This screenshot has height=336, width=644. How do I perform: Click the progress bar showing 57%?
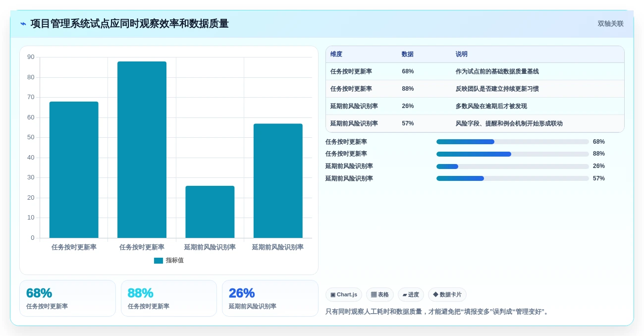513,178
